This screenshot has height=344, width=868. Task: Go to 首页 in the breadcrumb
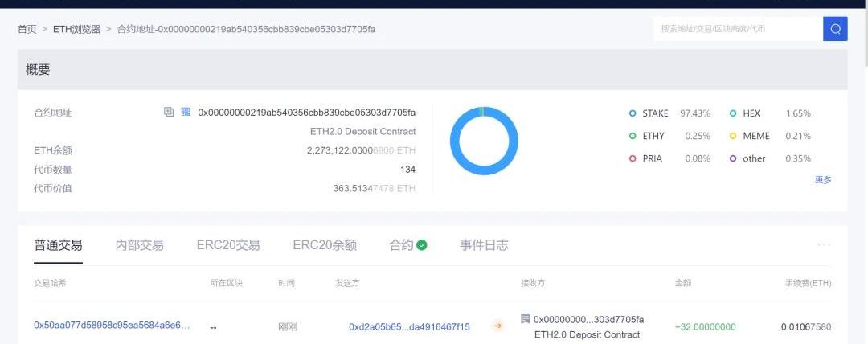point(27,29)
